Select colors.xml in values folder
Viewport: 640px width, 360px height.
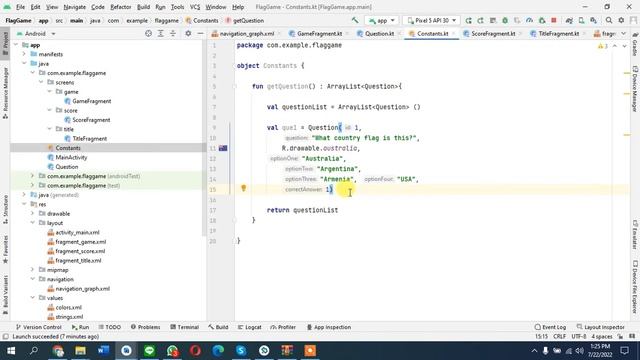(x=68, y=307)
